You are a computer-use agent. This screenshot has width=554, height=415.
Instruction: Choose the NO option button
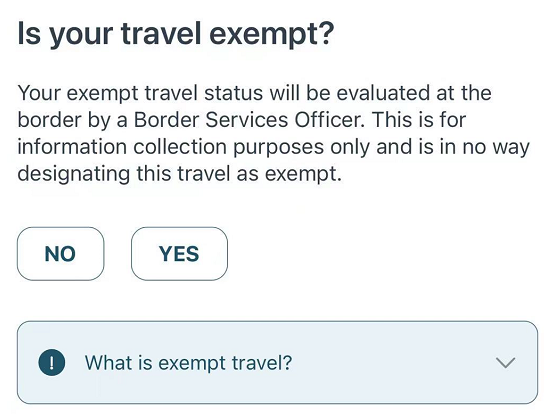point(60,254)
